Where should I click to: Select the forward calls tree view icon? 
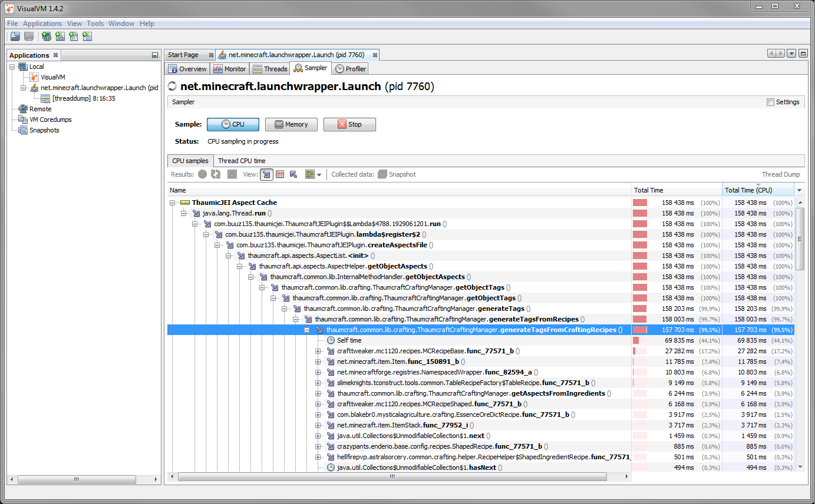pyautogui.click(x=266, y=174)
